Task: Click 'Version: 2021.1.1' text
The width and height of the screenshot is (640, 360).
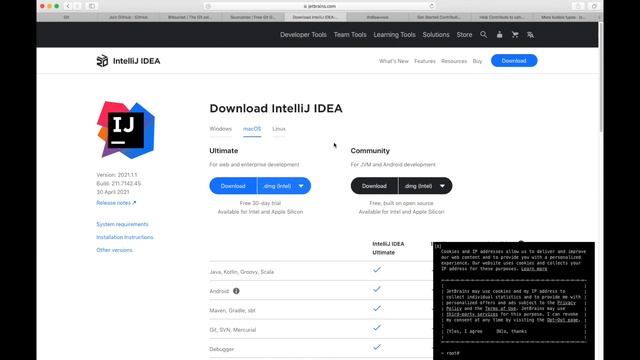Action: (117, 175)
